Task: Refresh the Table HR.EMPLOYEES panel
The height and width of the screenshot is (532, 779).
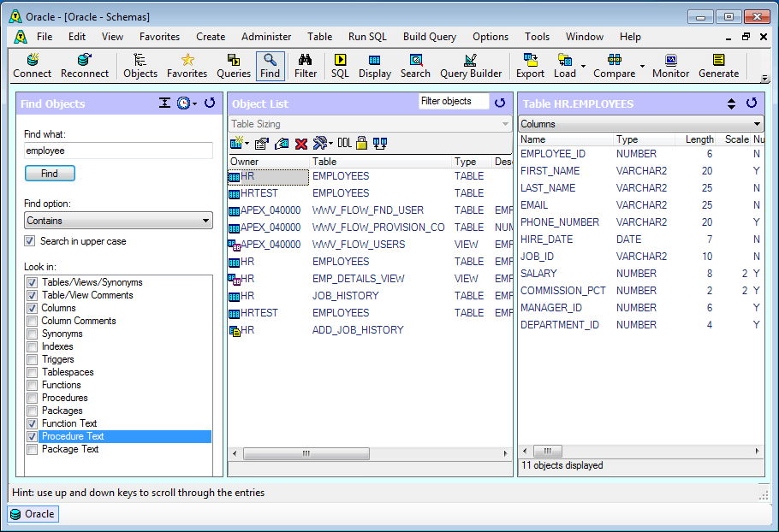Action: click(752, 103)
